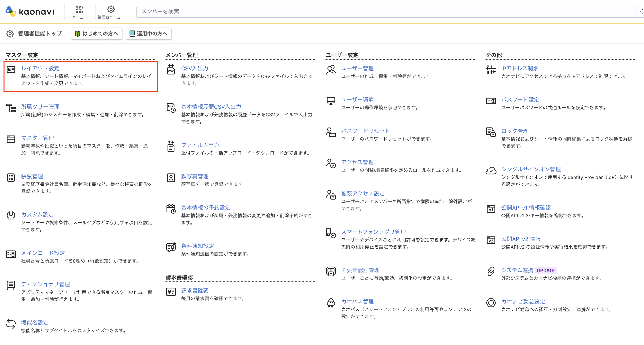Image resolution: width=644 pixels, height=345 pixels.
Task: Open the ディクショナリ管理 link
Action: 46,284
